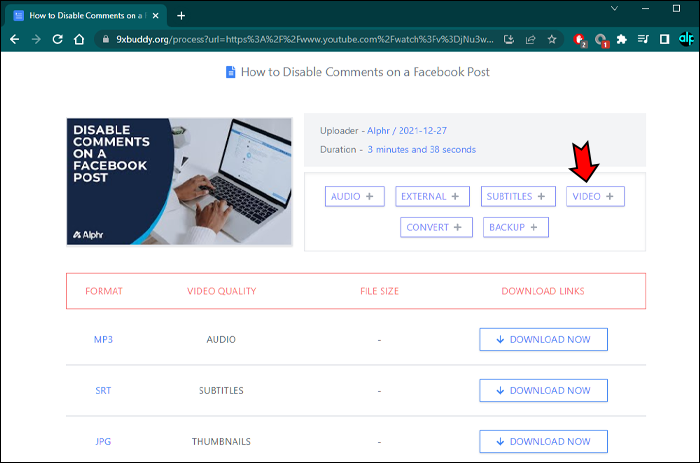Click DOWNLOAD NOW for the SRT row
The image size is (700, 463).
coord(543,391)
